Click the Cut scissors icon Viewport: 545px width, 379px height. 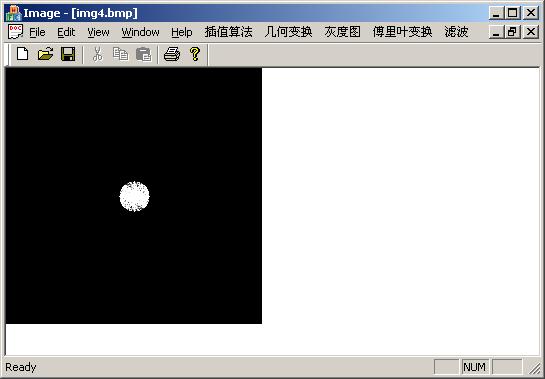pyautogui.click(x=98, y=54)
